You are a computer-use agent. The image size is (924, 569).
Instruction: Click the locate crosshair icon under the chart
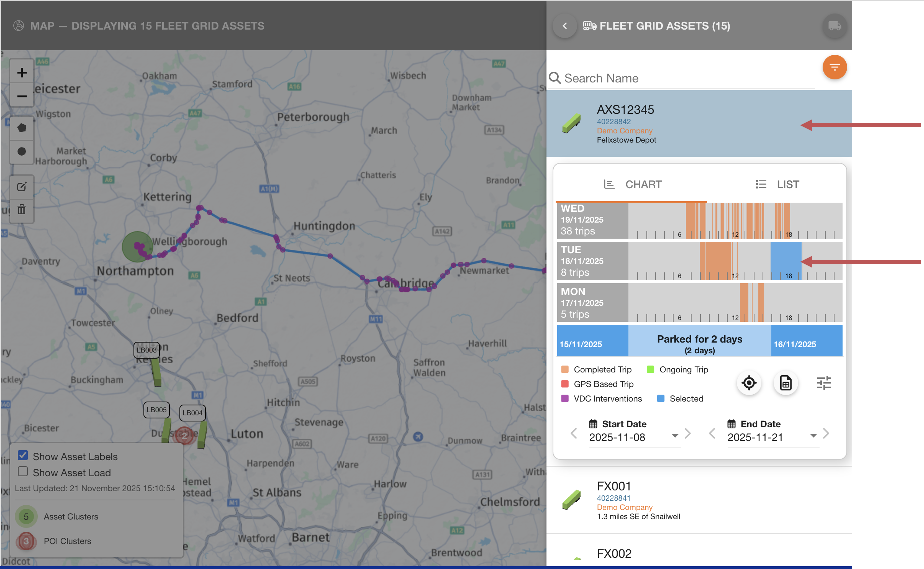point(749,383)
